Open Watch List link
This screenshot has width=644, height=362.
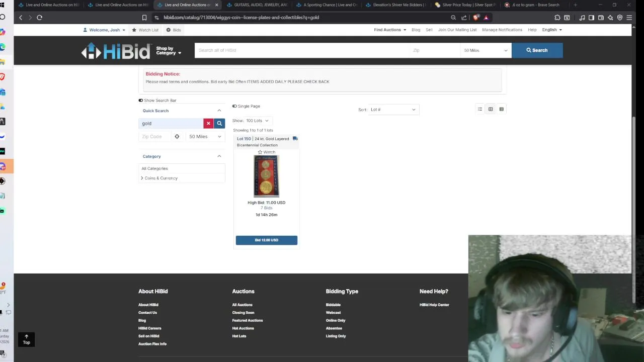pyautogui.click(x=145, y=30)
